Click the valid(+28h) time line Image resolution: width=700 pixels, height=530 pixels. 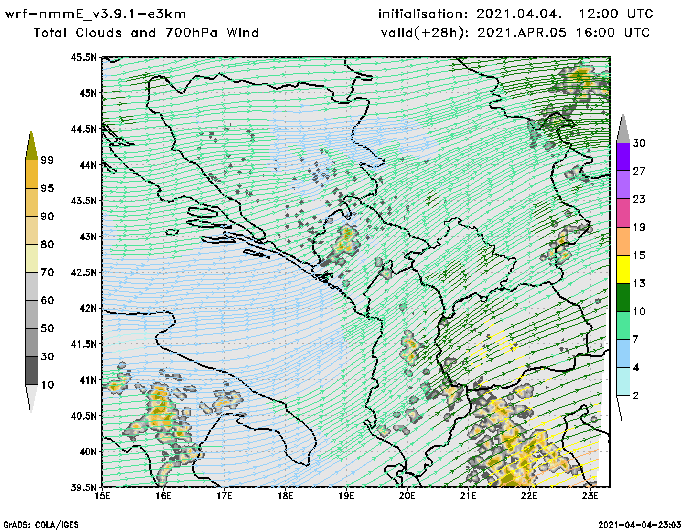tap(516, 33)
